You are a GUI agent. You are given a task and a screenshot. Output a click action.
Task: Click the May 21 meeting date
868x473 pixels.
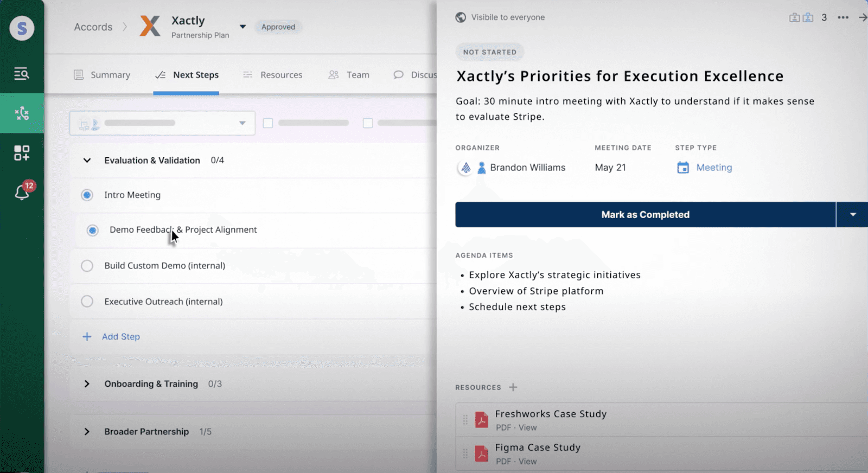click(x=610, y=168)
